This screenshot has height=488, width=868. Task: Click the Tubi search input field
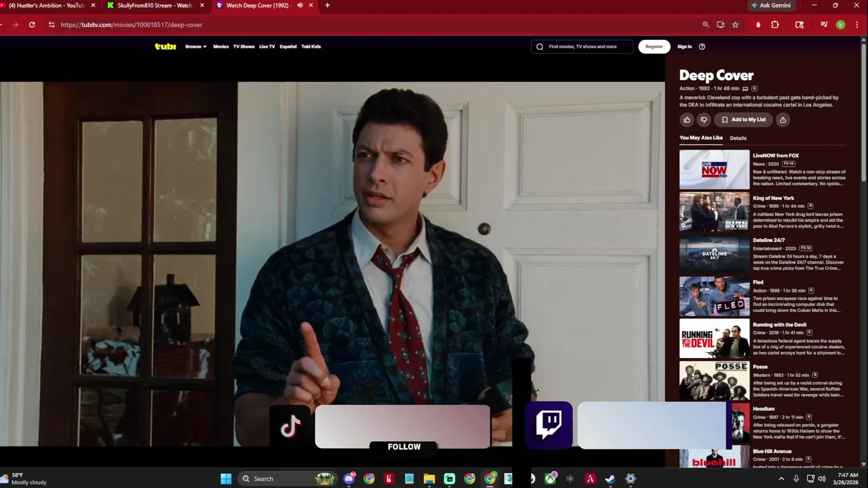(x=583, y=47)
